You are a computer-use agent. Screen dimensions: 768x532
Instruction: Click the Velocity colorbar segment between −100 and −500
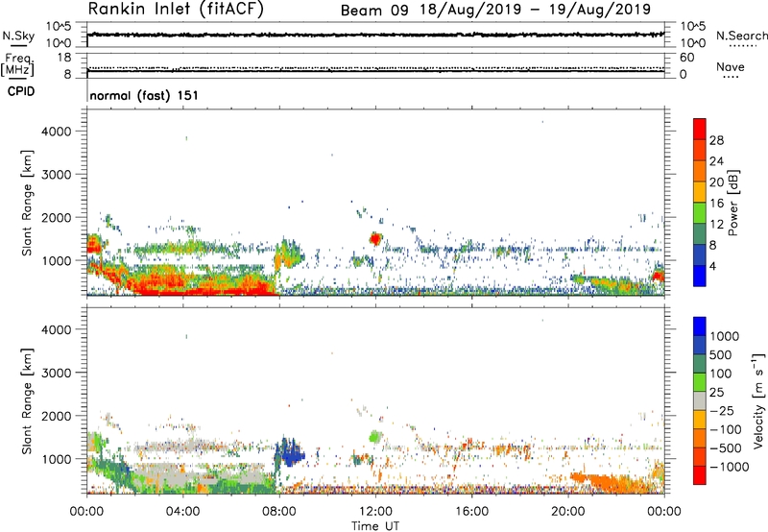coord(700,438)
